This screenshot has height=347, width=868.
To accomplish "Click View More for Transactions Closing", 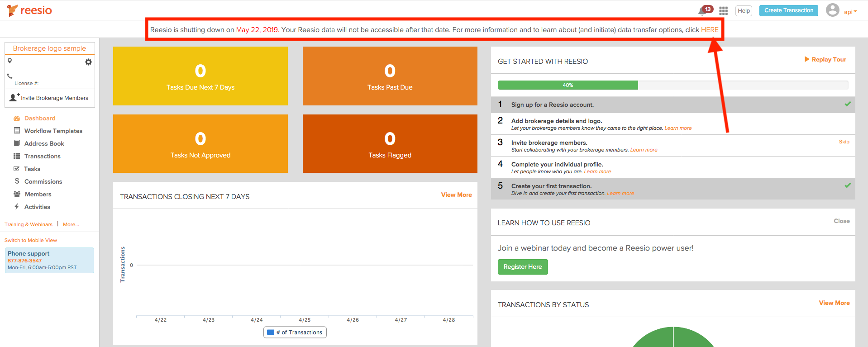I will [457, 195].
